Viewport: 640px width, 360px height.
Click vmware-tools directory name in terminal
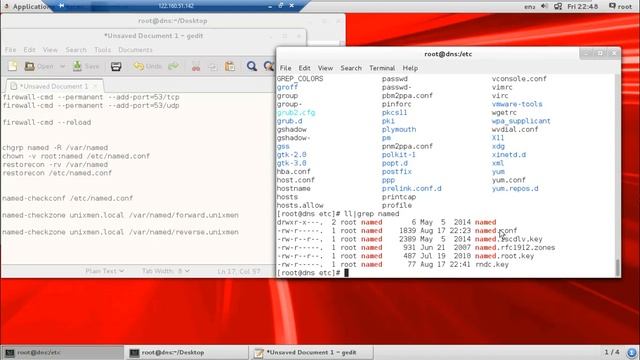pyautogui.click(x=517, y=104)
